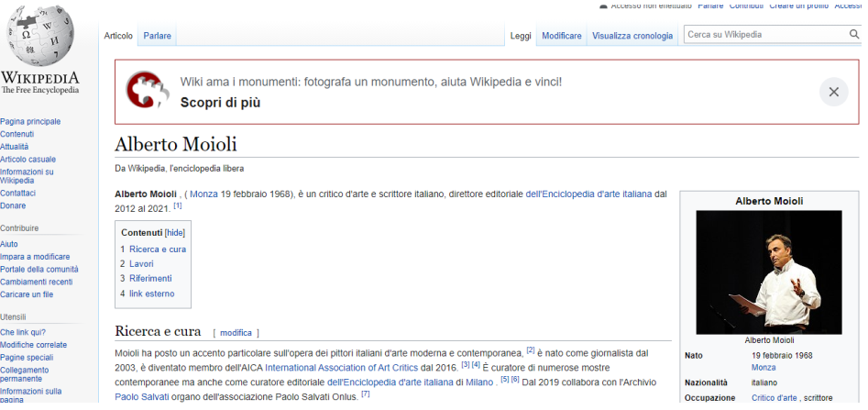Click footnote reference [4]

coord(476,364)
